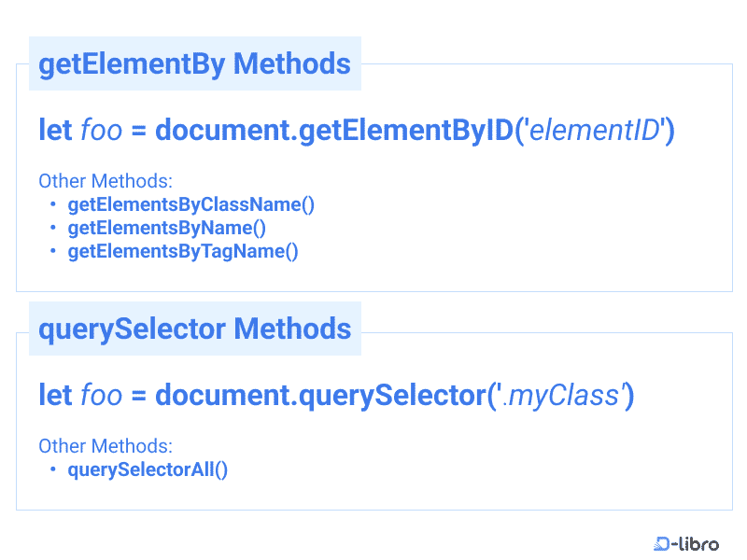
Task: Click the first 'Other Methods:' label
Action: [x=106, y=181]
